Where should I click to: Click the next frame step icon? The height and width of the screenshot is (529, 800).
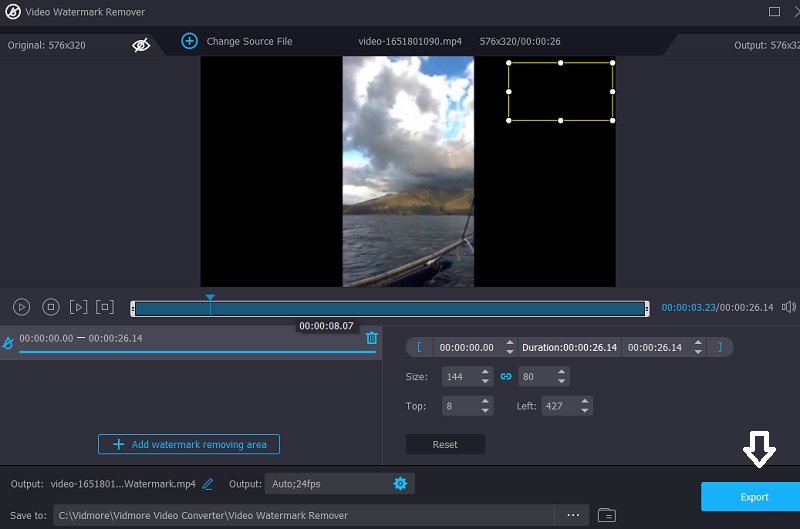[x=79, y=307]
